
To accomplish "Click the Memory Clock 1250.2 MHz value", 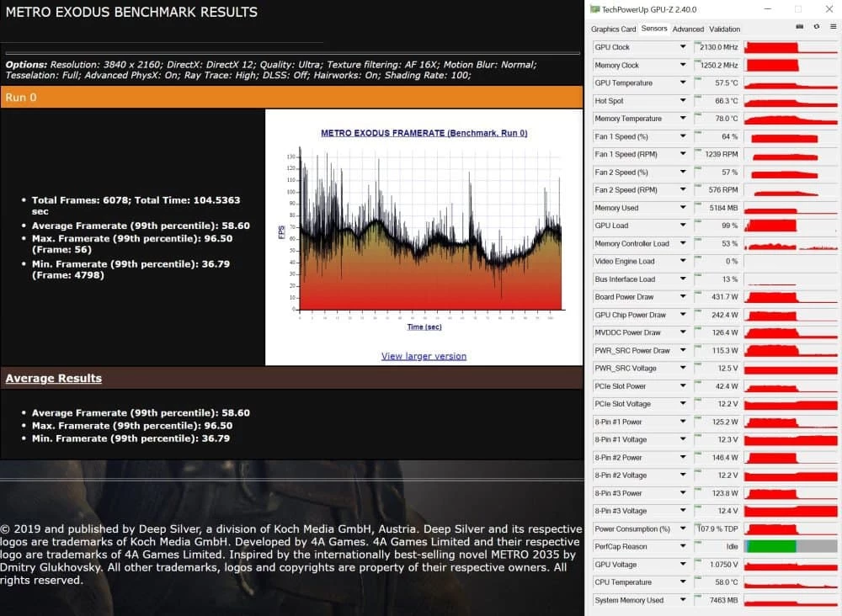I will coord(718,65).
